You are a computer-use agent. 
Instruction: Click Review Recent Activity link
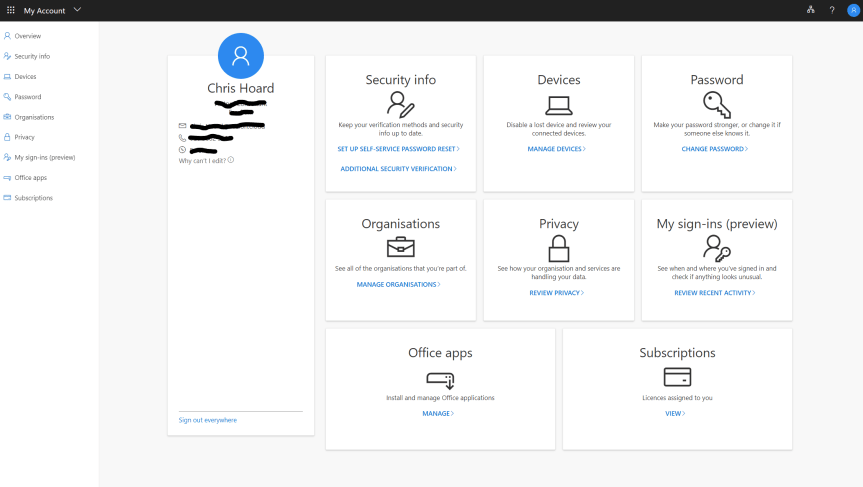pos(715,293)
